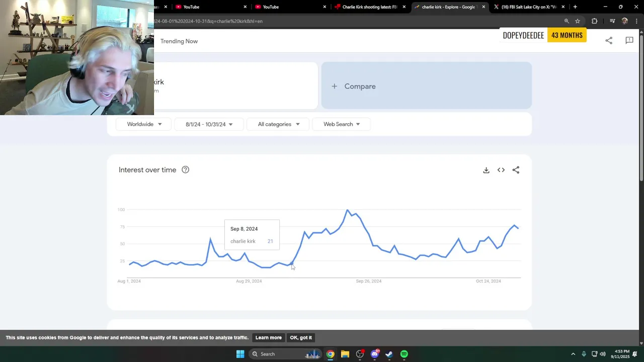Open the media control icon in toolbar
Image resolution: width=644 pixels, height=362 pixels.
(612, 21)
